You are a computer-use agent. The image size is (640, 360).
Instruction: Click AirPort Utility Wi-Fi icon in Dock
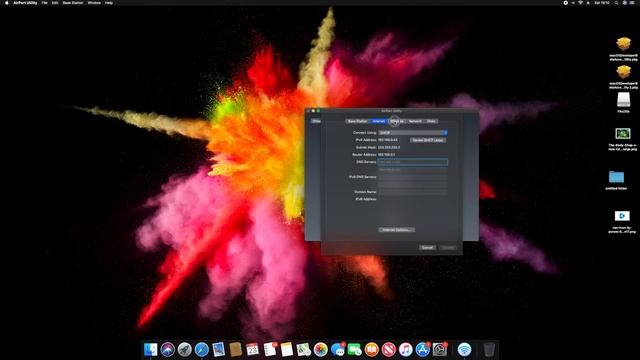[x=464, y=349]
